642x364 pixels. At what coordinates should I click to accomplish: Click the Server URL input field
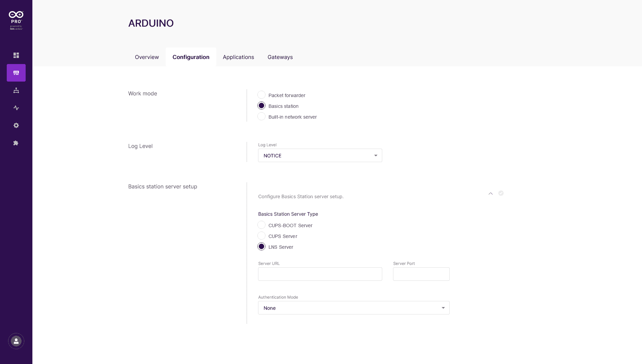pyautogui.click(x=320, y=274)
